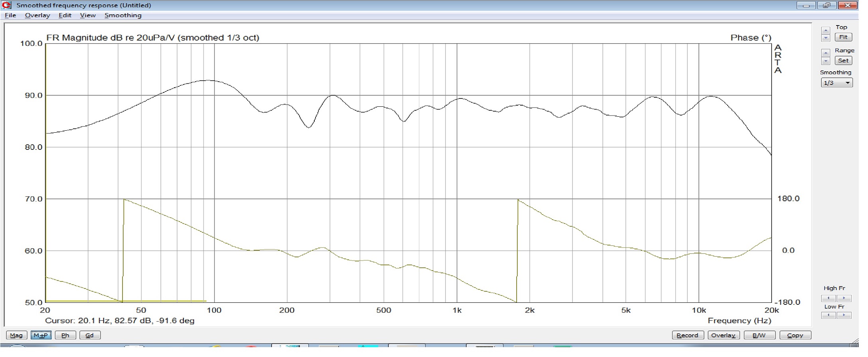Viewport: 868px width, 357px height.
Task: Open the File menu
Action: click(x=10, y=15)
